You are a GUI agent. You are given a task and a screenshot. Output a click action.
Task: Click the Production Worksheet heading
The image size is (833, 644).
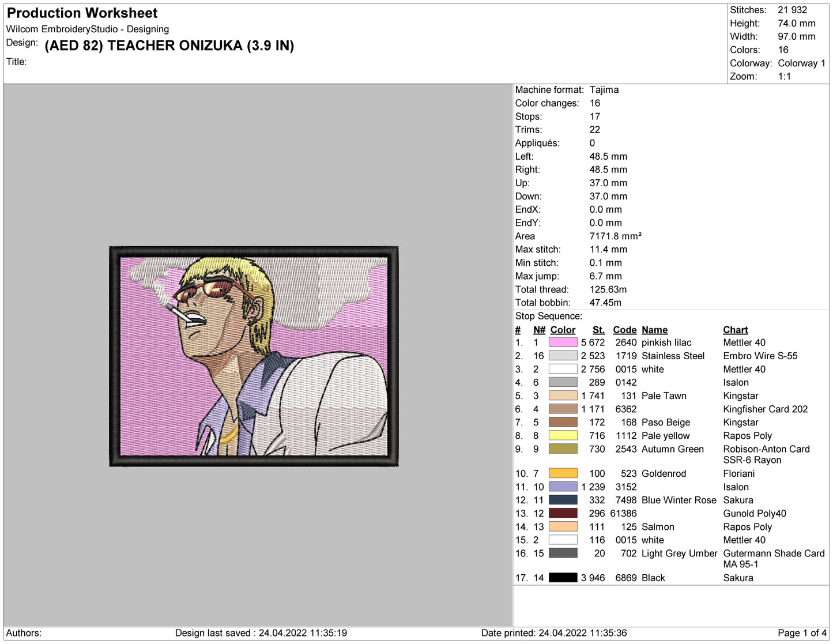tap(82, 13)
